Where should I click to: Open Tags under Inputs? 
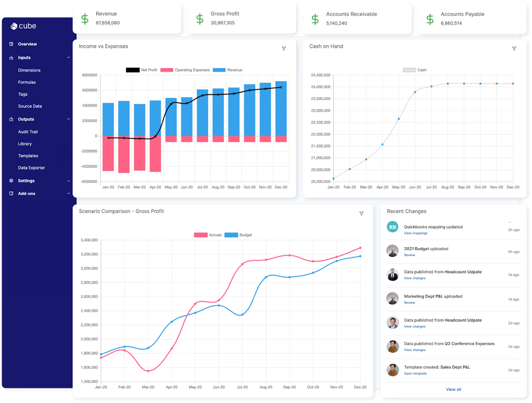point(23,94)
